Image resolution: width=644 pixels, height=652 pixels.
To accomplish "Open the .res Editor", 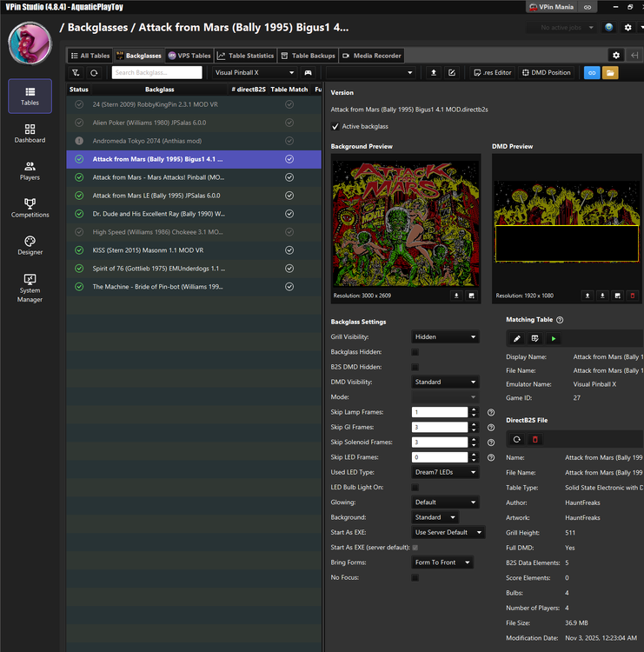I will pos(493,73).
